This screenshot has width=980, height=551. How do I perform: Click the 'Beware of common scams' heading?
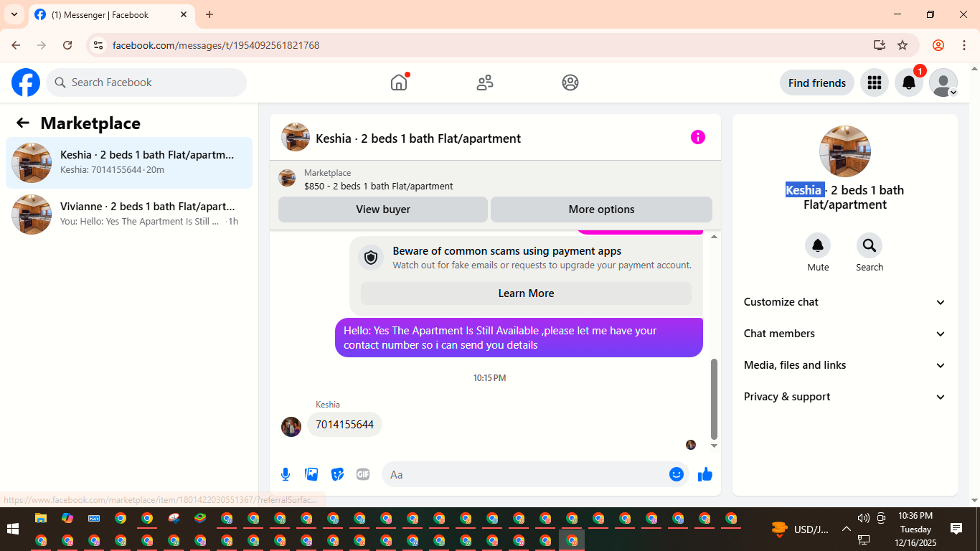[x=507, y=251]
